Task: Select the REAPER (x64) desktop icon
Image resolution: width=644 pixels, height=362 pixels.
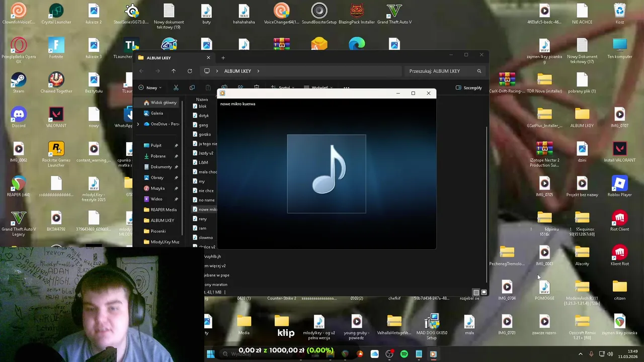Action: click(19, 187)
